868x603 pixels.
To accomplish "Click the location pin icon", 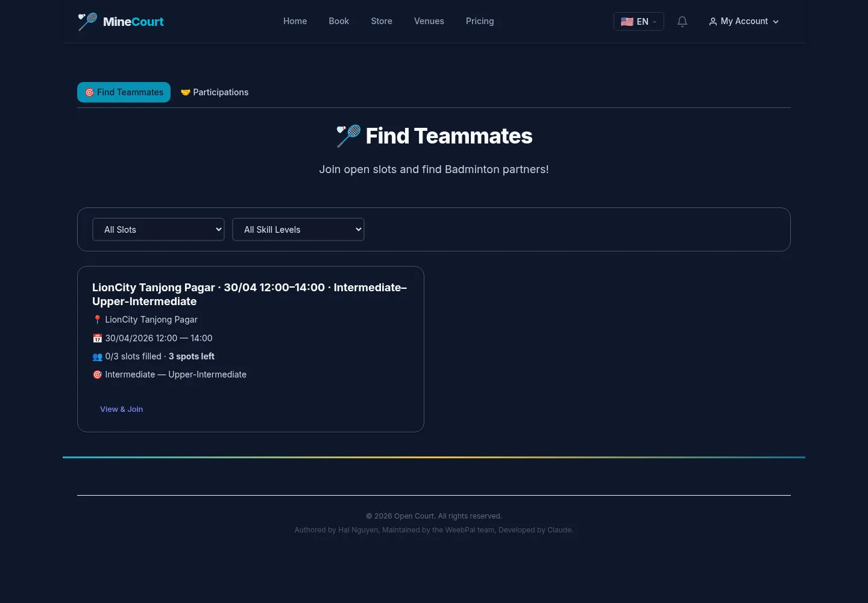I will pyautogui.click(x=97, y=320).
